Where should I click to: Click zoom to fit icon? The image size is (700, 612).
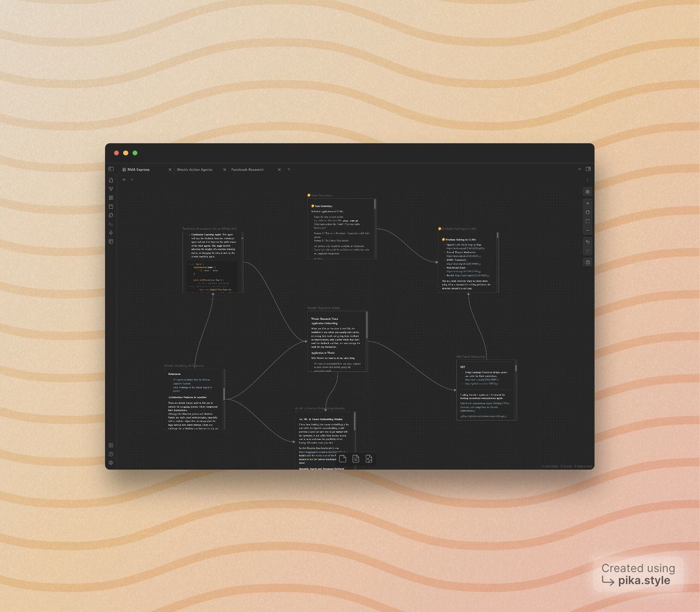587,222
